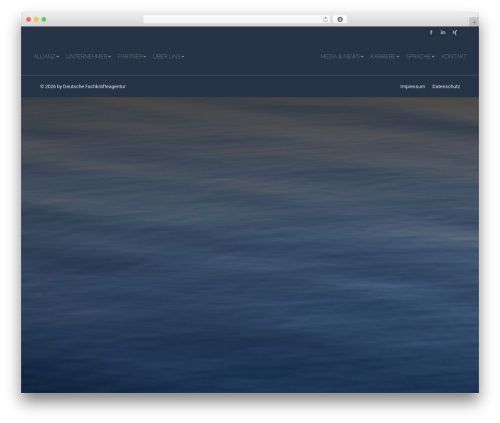Click the browser reader icon
Screen dimensions: 500x423
pos(340,19)
